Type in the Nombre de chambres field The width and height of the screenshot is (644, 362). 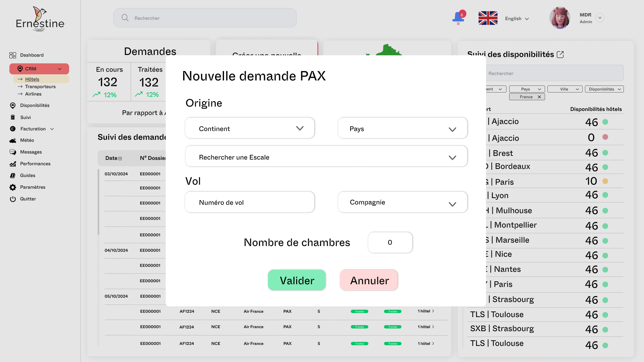pos(390,242)
